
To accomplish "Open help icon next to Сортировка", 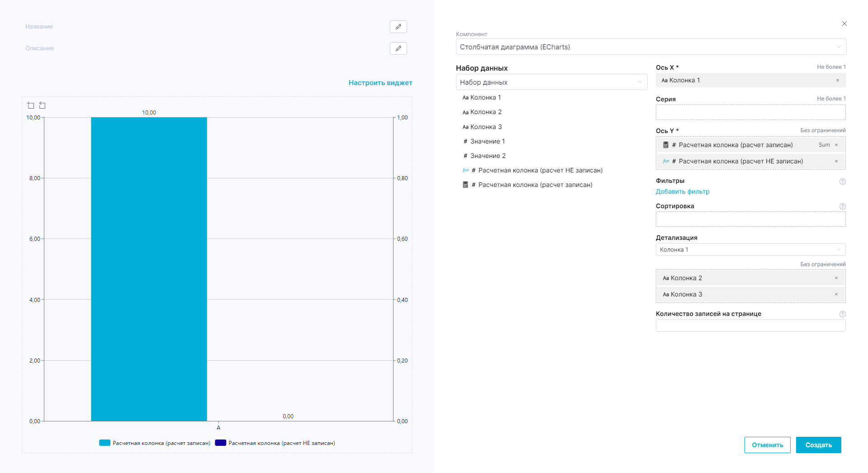I will (x=842, y=206).
